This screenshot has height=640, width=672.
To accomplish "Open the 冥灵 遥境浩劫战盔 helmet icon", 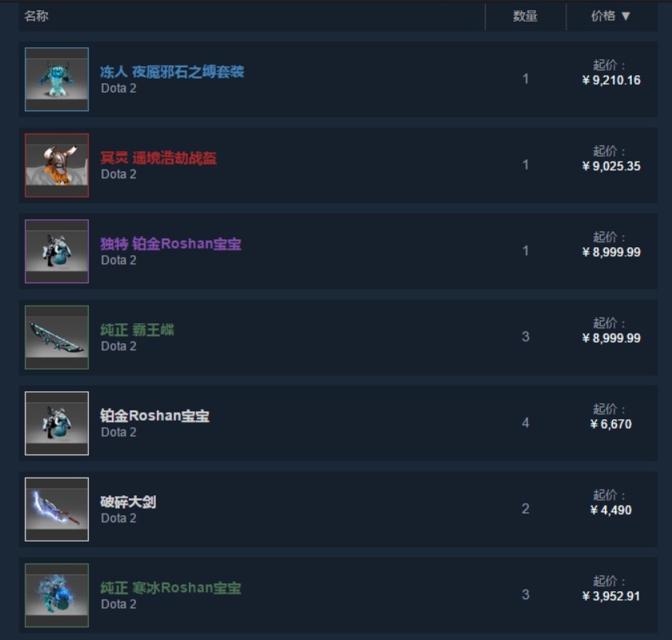I will click(x=57, y=166).
